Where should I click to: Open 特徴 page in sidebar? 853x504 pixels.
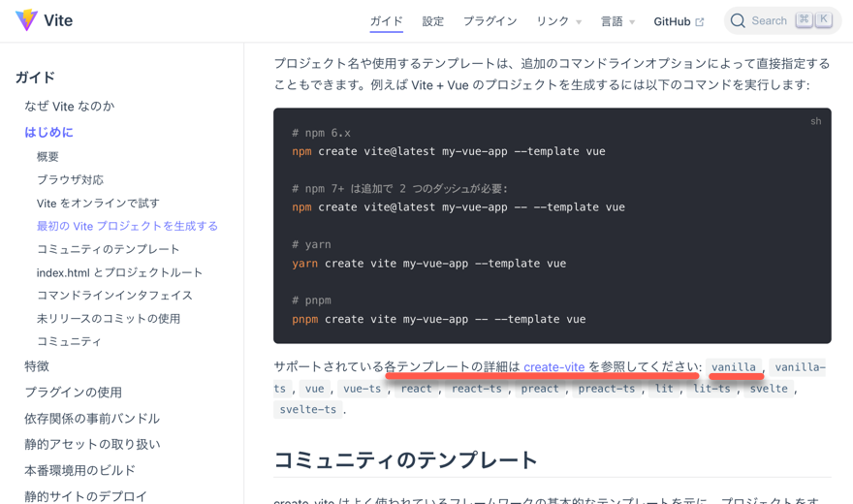tap(37, 366)
